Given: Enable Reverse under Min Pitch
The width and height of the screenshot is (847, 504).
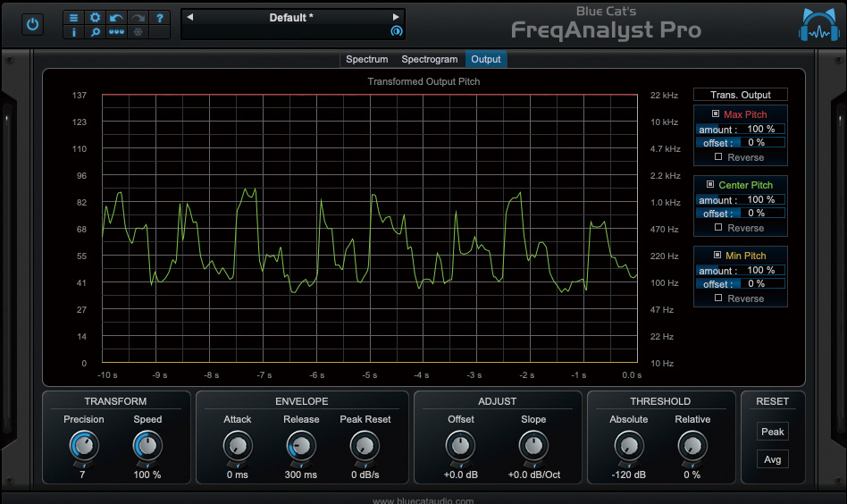Looking at the screenshot, I should [x=718, y=298].
